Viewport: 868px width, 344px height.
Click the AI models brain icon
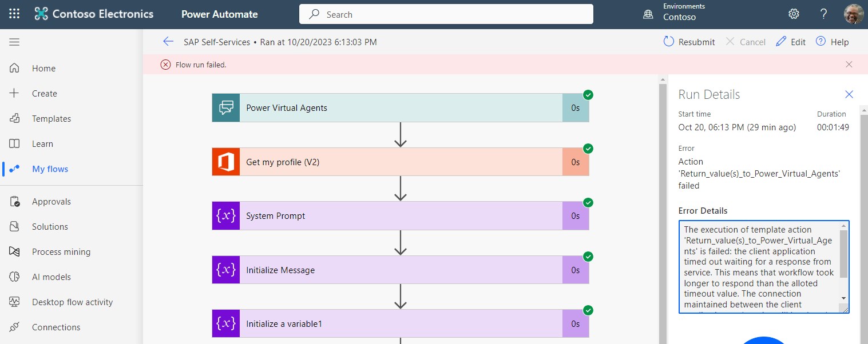click(15, 277)
